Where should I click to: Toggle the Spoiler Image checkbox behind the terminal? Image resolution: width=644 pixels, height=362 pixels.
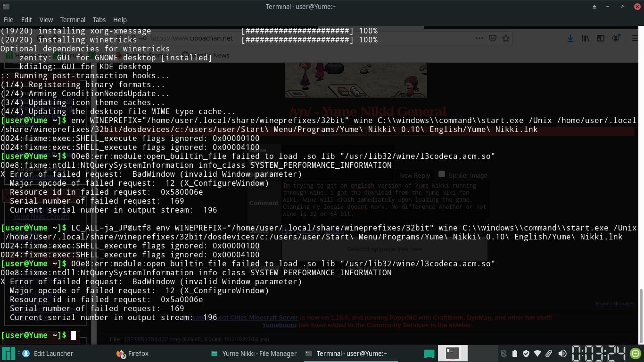442,174
